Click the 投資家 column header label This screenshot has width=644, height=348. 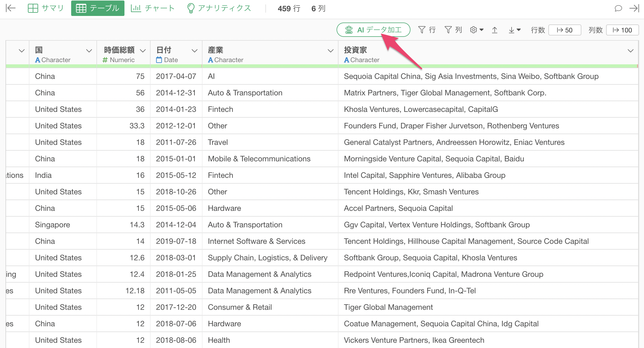click(356, 50)
